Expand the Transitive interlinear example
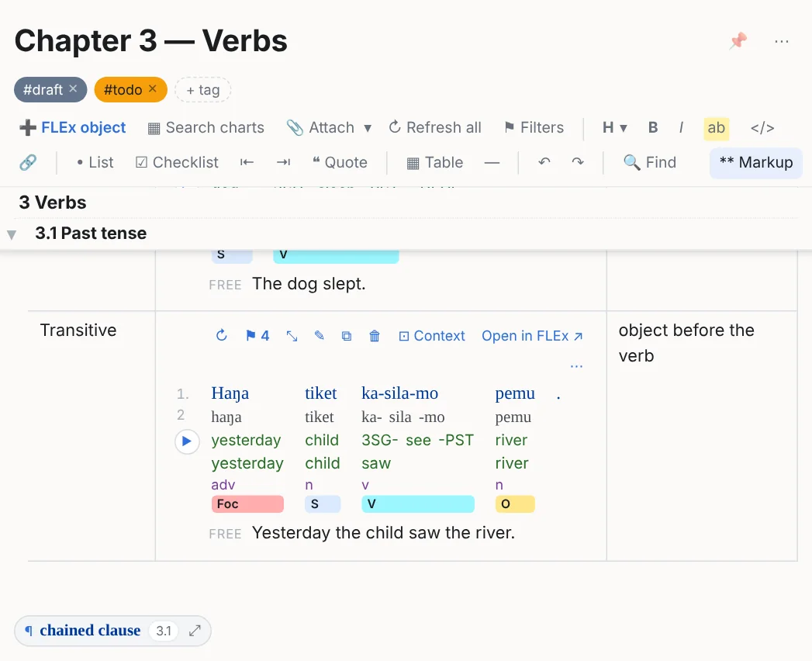The image size is (812, 661). 292,336
